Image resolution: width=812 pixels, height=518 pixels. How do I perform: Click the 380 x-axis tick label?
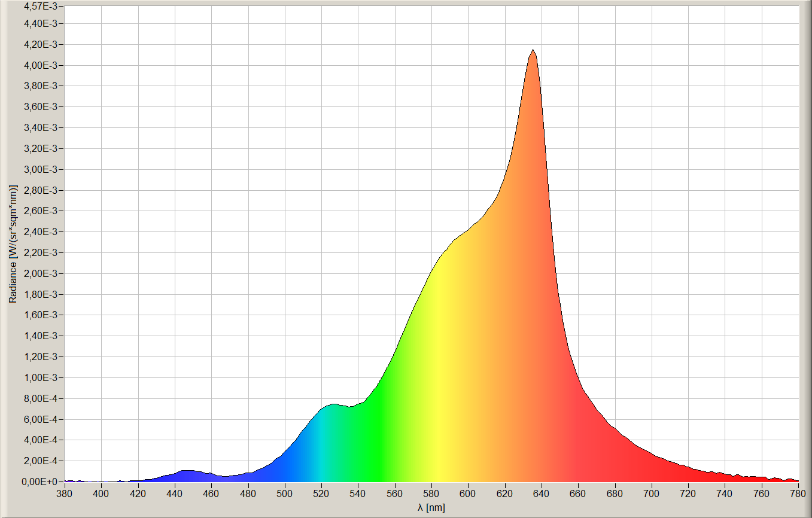pos(65,493)
